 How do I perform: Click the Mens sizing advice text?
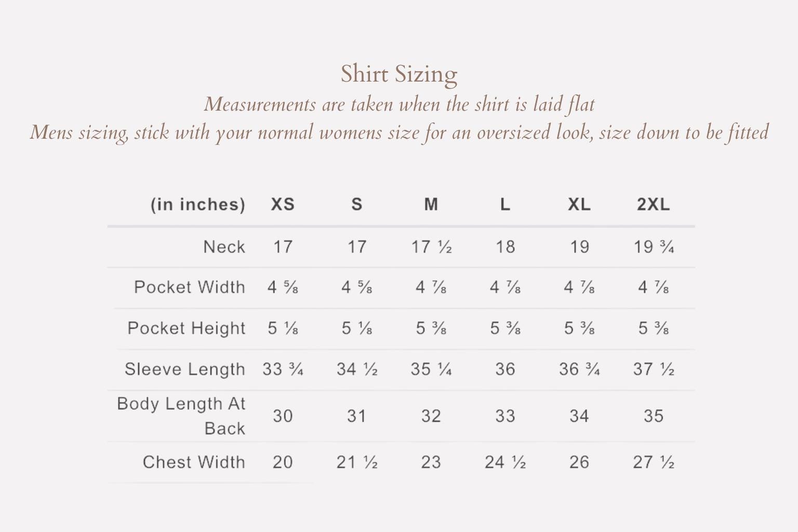[399, 132]
